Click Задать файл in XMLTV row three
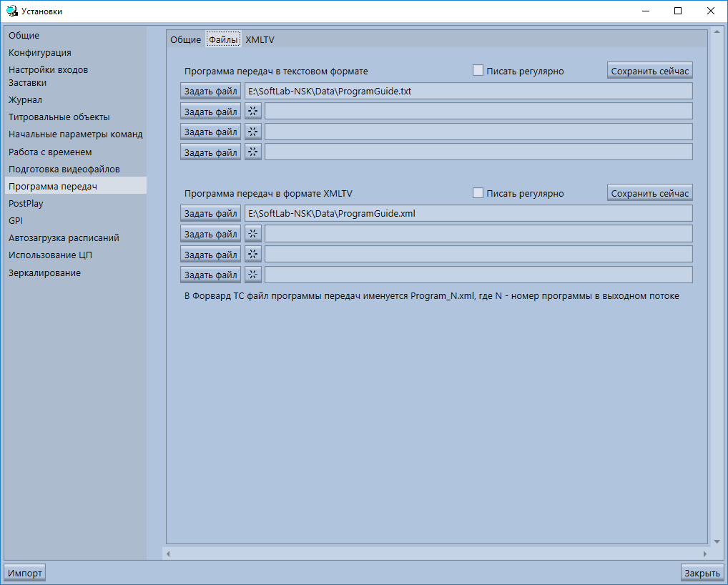728x585 pixels. (210, 254)
